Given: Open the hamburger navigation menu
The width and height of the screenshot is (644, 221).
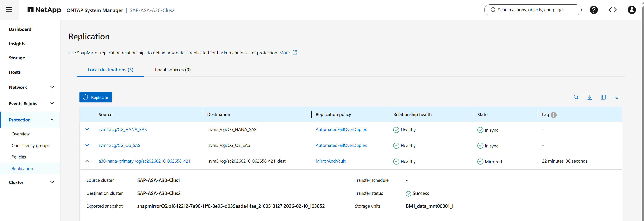Looking at the screenshot, I should (x=9, y=10).
